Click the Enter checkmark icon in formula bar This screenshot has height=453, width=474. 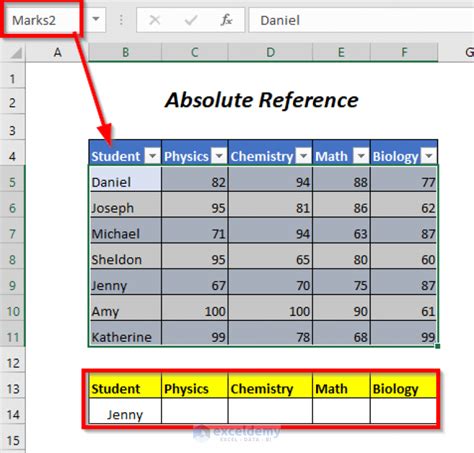(x=191, y=20)
